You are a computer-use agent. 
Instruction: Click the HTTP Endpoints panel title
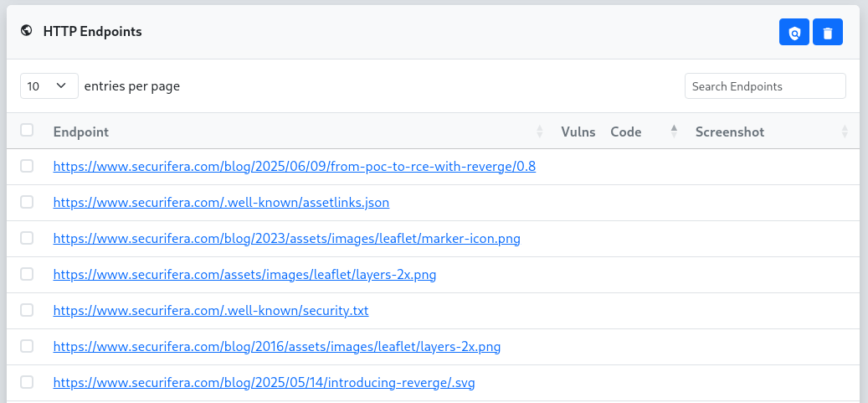coord(92,32)
